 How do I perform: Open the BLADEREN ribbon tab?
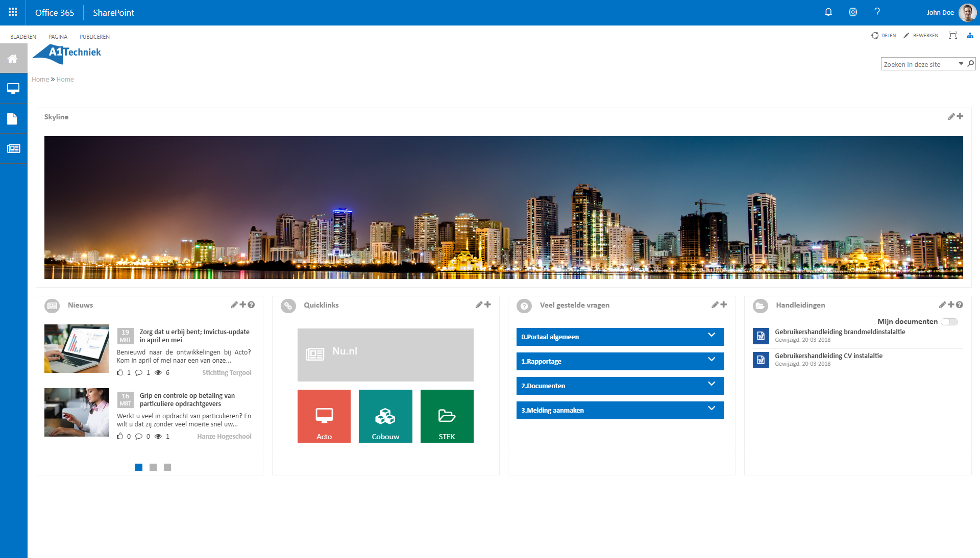(x=23, y=37)
